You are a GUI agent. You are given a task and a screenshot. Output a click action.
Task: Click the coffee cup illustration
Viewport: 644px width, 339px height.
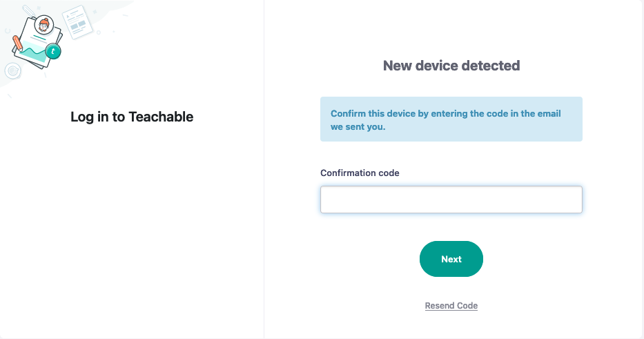(x=12, y=70)
